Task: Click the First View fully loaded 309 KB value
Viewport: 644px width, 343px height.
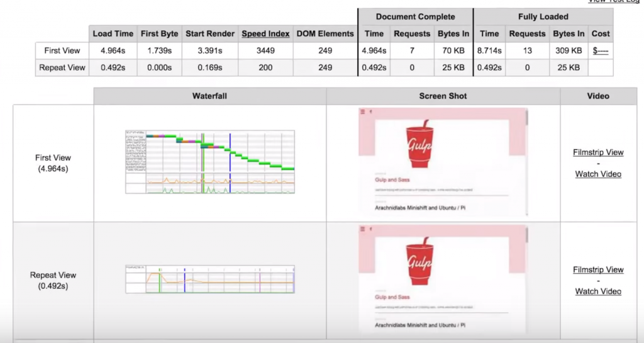Action: pos(569,51)
